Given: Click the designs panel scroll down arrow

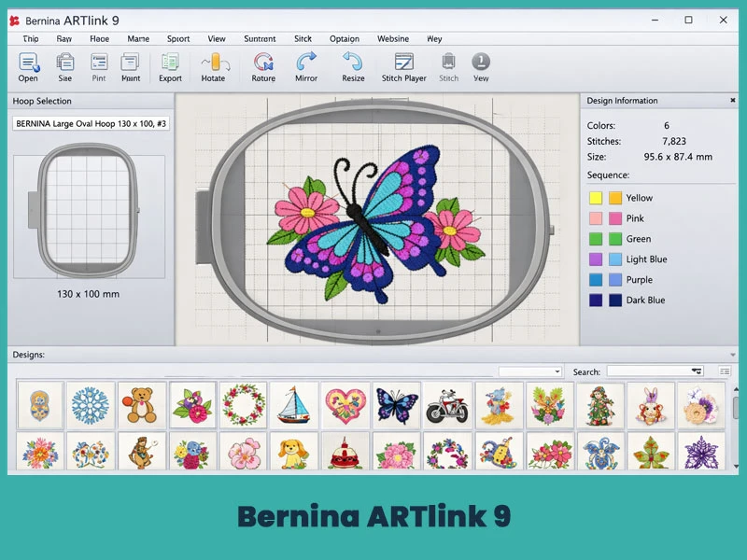Looking at the screenshot, I should [736, 467].
